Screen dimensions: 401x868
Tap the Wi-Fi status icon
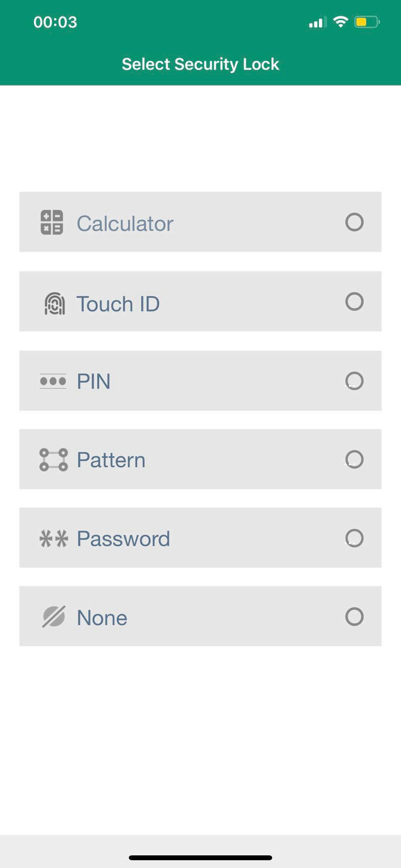tap(341, 22)
